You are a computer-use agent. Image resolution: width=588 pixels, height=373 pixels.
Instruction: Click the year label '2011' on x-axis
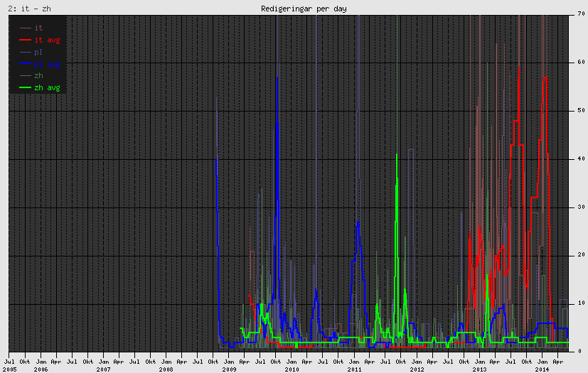[354, 369]
